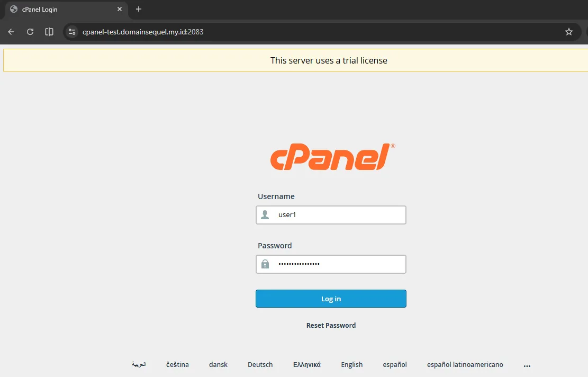The image size is (588, 377).
Task: Focus the Password input field
Action: pos(331,264)
